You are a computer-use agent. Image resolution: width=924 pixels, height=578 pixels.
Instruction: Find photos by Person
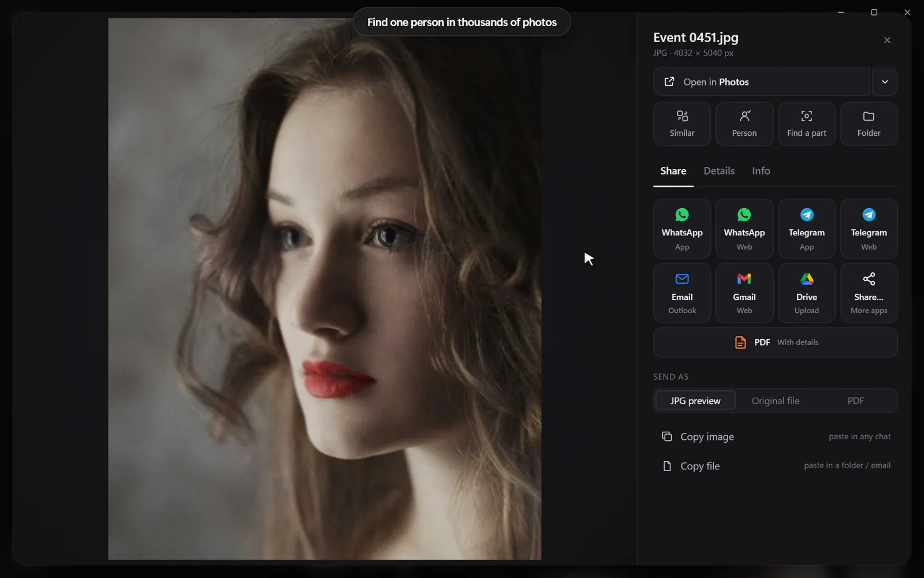744,124
